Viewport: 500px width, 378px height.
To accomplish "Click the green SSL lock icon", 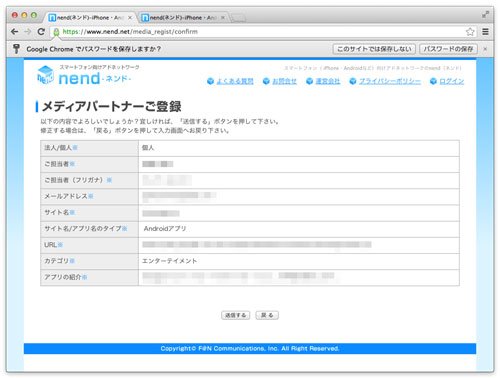I will coord(56,32).
